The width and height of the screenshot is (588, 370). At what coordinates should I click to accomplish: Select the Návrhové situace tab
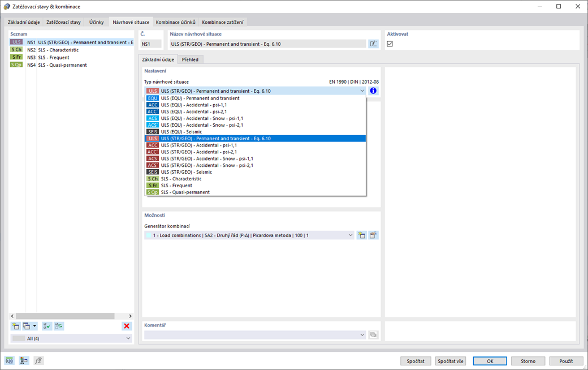pyautogui.click(x=131, y=22)
